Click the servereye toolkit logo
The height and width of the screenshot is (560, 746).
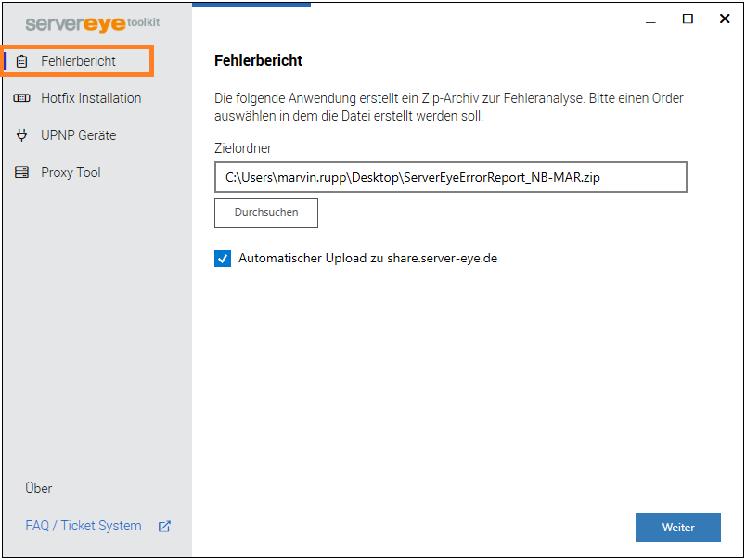click(92, 24)
